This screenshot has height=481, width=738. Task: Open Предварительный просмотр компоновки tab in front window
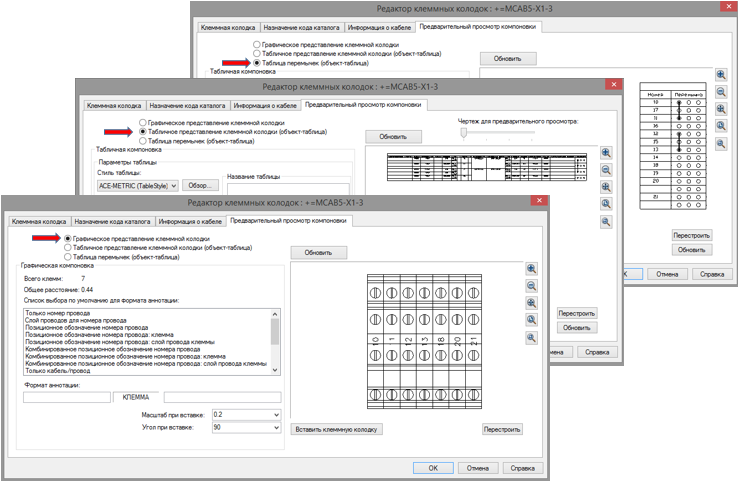(x=289, y=220)
